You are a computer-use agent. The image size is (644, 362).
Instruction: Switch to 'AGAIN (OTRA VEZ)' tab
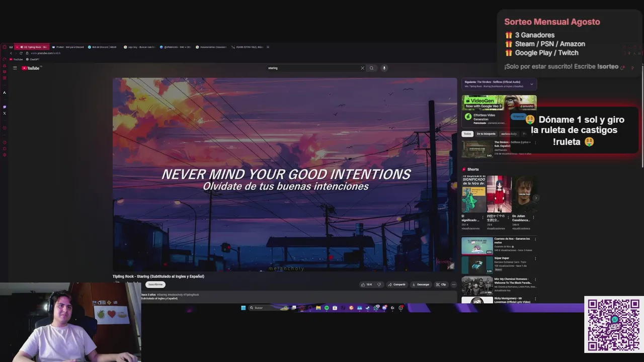point(248,47)
